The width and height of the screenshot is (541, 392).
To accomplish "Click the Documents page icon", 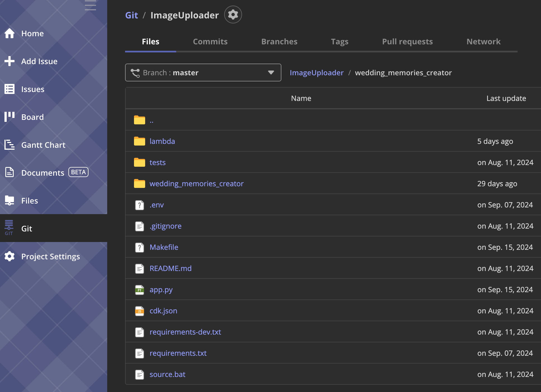I will pos(9,172).
